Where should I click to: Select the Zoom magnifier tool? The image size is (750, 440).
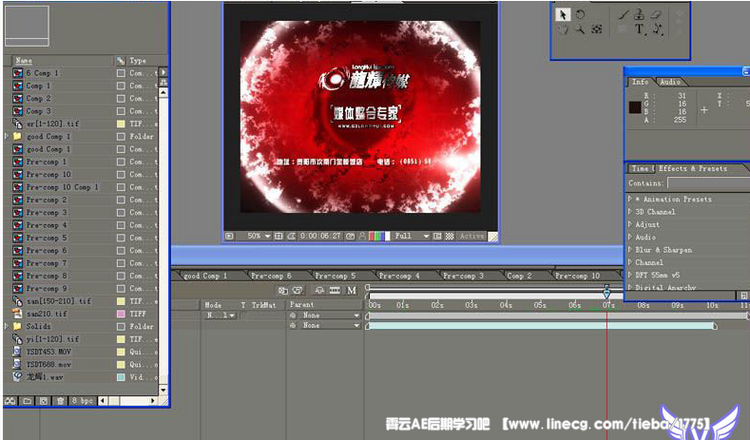point(580,30)
